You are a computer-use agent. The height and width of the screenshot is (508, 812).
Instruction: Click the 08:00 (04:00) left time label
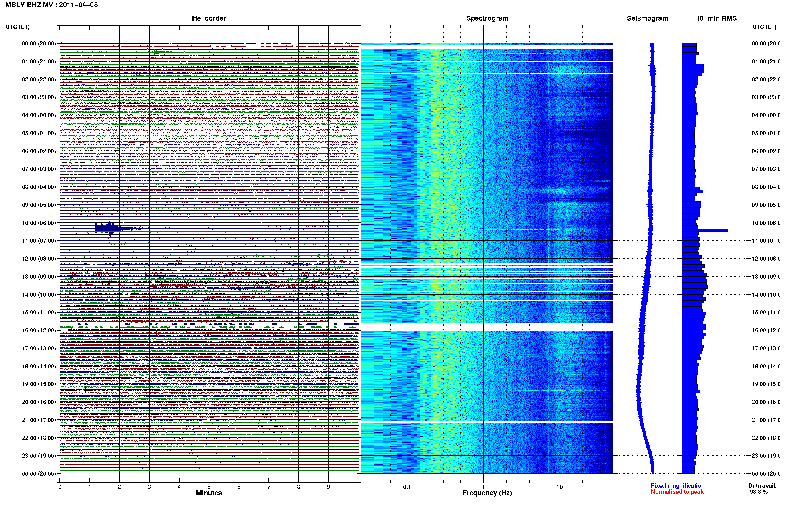(39, 187)
